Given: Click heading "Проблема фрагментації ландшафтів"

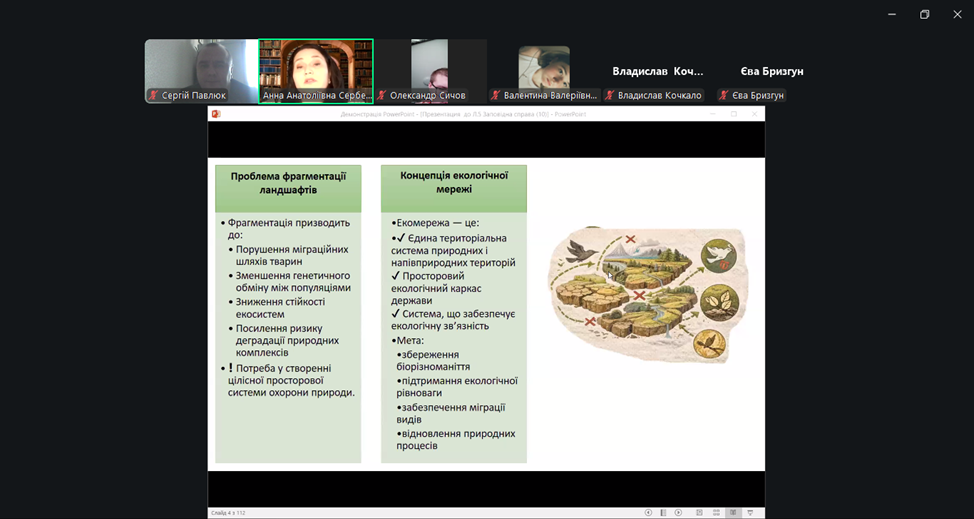Looking at the screenshot, I should pos(288,183).
